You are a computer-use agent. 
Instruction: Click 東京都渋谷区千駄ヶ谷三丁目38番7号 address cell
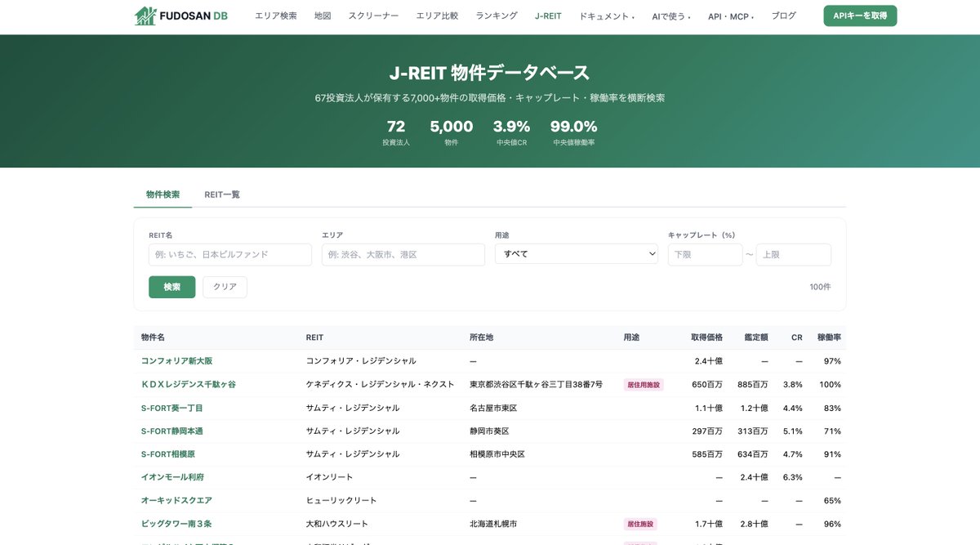[536, 384]
